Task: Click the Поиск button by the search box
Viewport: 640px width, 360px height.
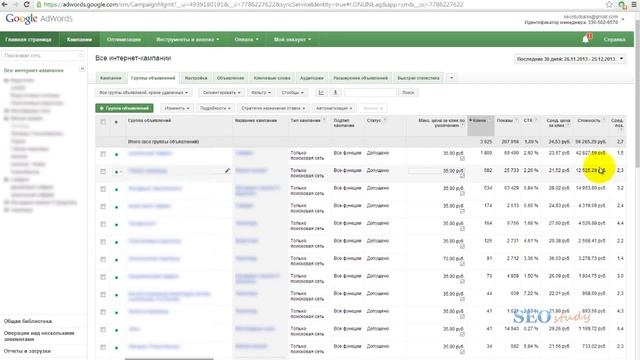Action: tap(408, 93)
